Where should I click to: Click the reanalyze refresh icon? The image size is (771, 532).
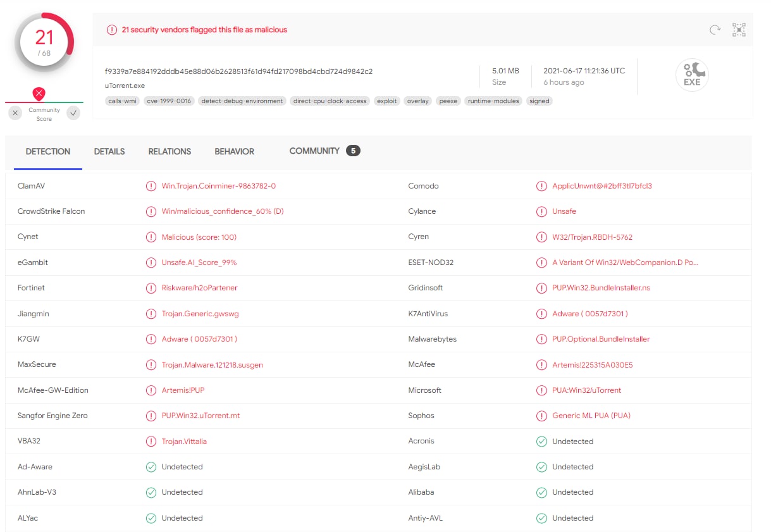click(715, 30)
